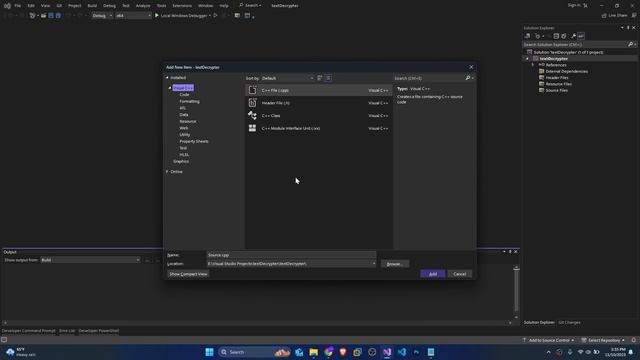This screenshot has height=360, width=640.
Task: Select the Formatting category
Action: click(189, 101)
